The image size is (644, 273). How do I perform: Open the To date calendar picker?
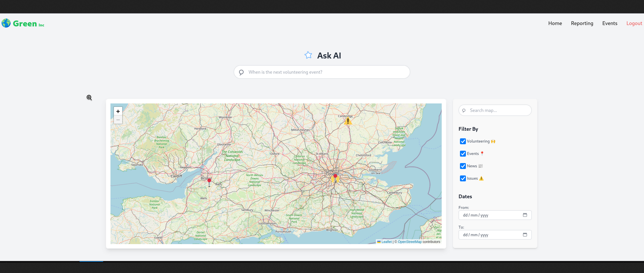coord(525,235)
